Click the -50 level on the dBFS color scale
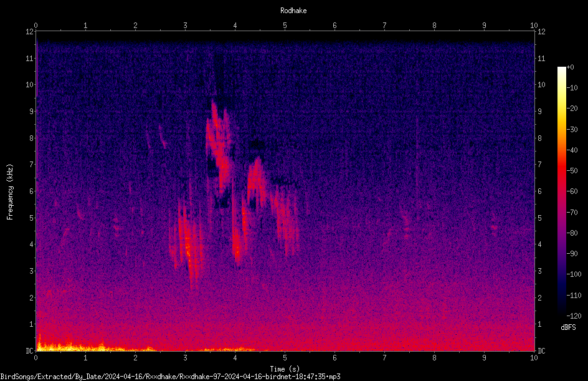This screenshot has height=381, width=588. tap(572, 170)
